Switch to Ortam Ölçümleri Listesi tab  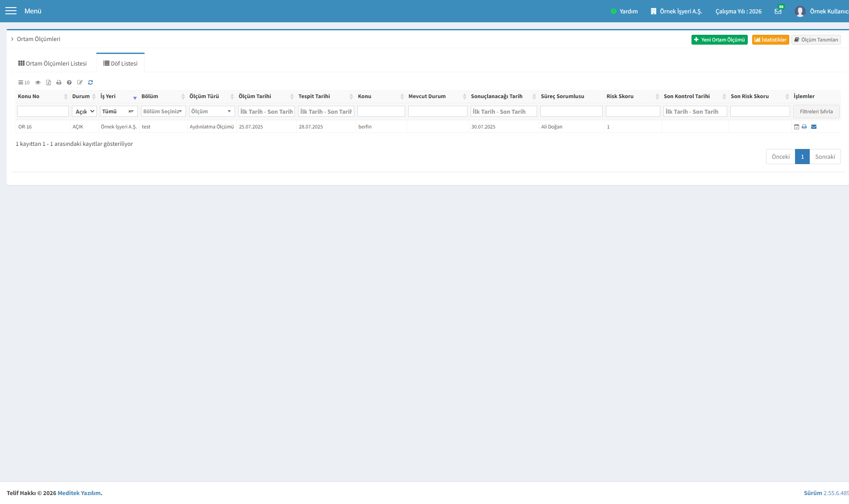click(53, 63)
